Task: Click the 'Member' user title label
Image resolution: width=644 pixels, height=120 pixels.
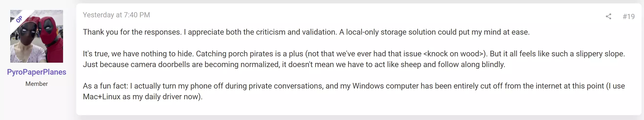Action: pyautogui.click(x=36, y=84)
